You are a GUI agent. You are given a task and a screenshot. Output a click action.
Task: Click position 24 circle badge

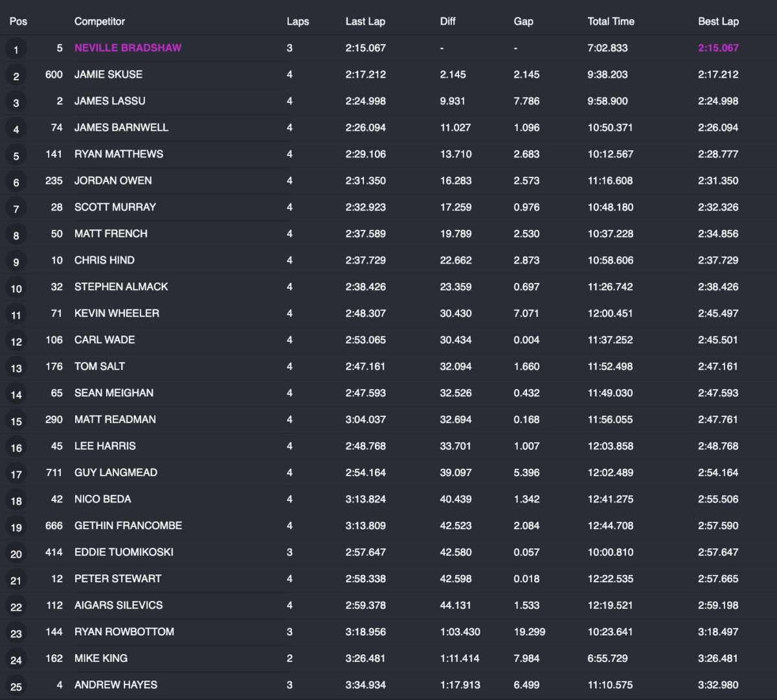16,660
